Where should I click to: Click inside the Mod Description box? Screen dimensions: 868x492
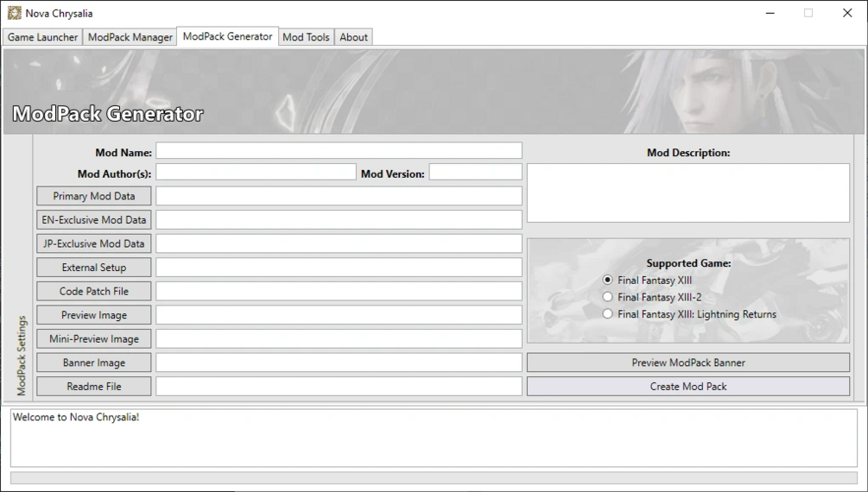(x=688, y=192)
